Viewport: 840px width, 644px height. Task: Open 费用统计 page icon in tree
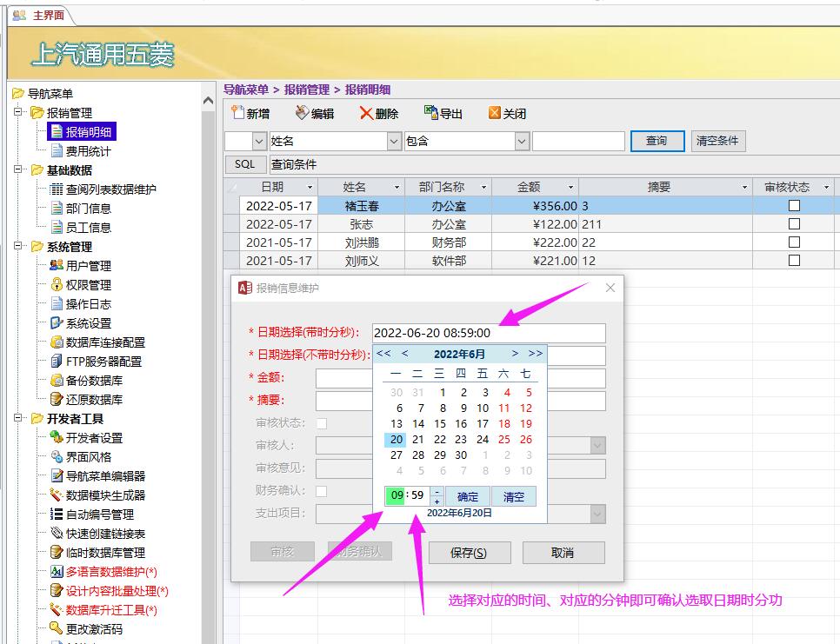[57, 151]
